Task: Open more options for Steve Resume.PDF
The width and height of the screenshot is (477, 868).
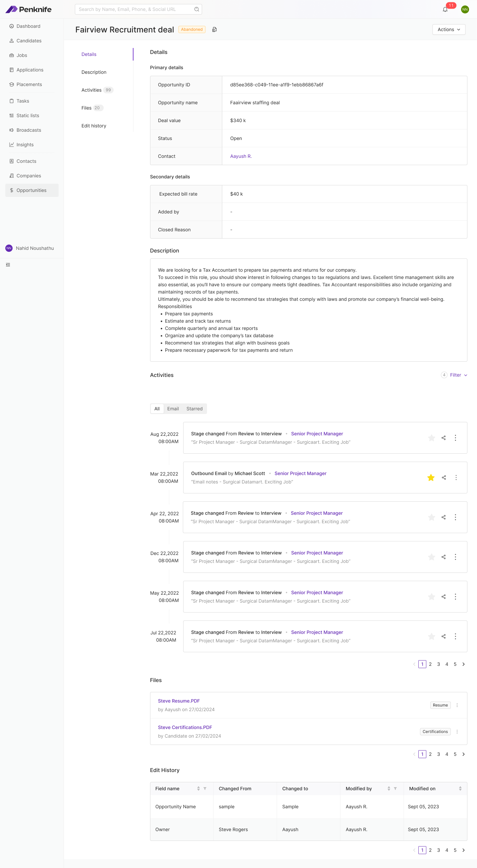Action: pos(457,705)
